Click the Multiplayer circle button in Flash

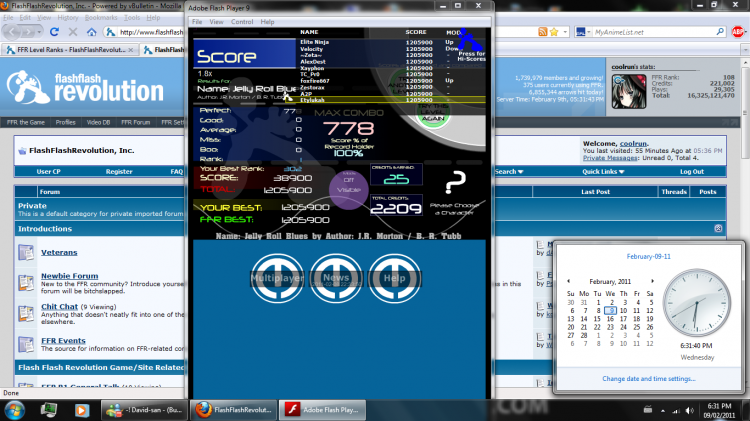click(x=277, y=278)
